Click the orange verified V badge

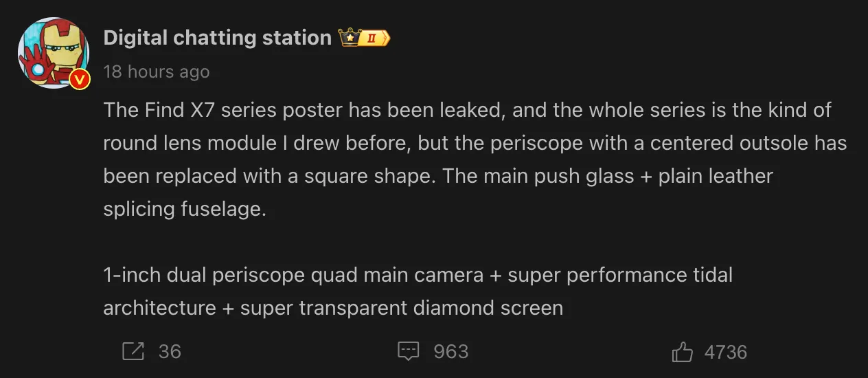(x=80, y=80)
